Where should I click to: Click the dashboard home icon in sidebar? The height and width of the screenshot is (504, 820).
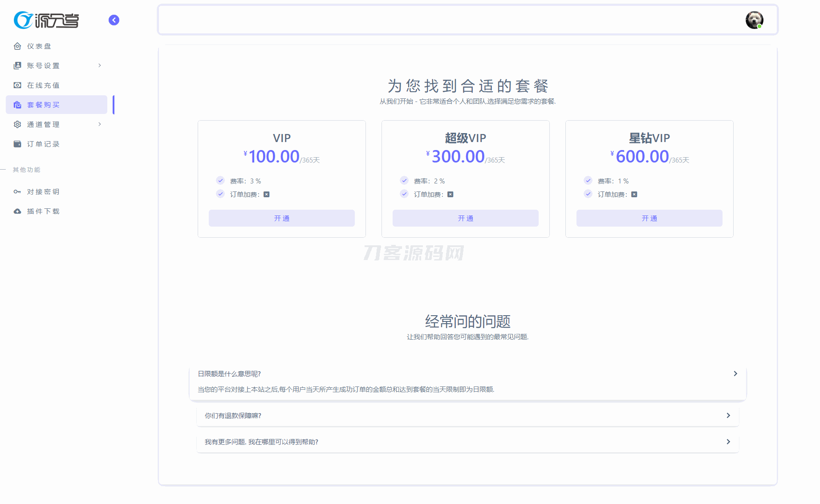[17, 46]
